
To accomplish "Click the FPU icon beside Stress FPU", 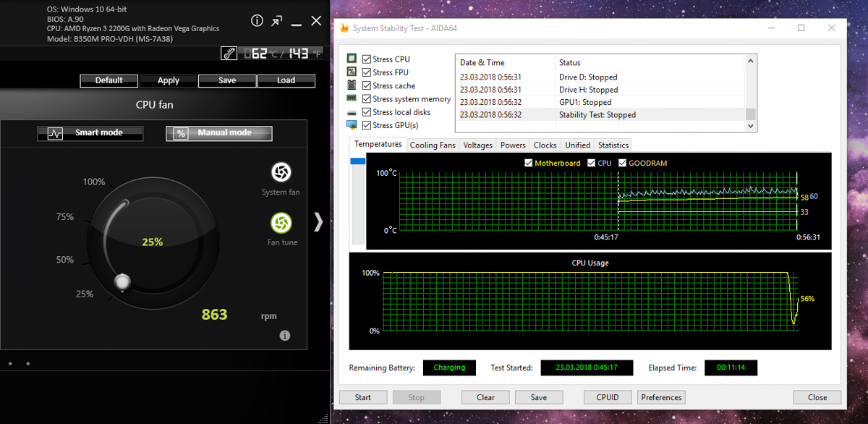I will click(352, 72).
